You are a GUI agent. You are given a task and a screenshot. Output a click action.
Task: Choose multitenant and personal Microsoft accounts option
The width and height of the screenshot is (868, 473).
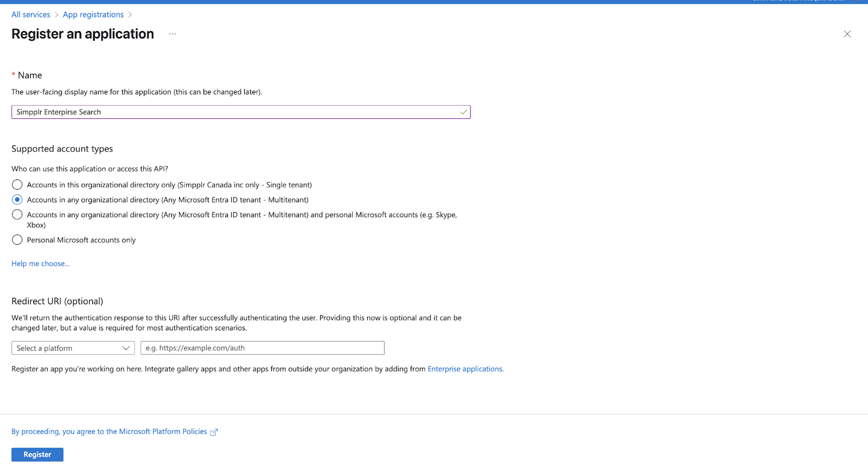tap(17, 215)
